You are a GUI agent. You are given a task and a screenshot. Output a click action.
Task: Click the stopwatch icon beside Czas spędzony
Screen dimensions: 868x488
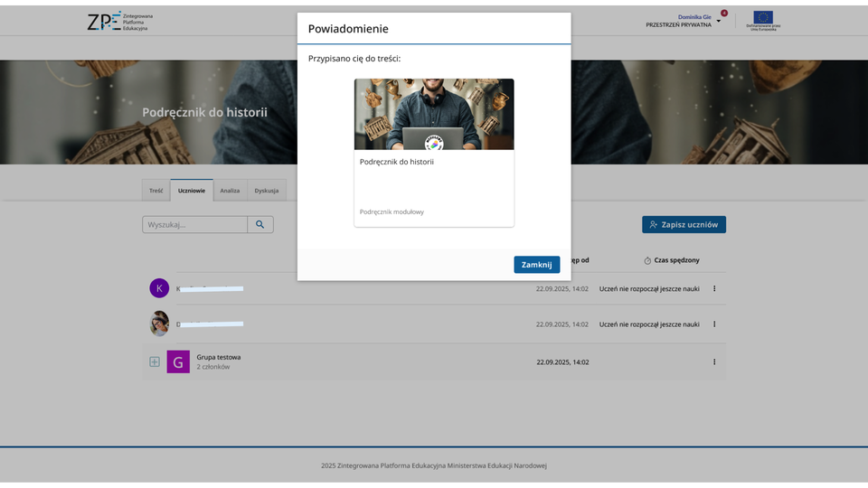(647, 260)
